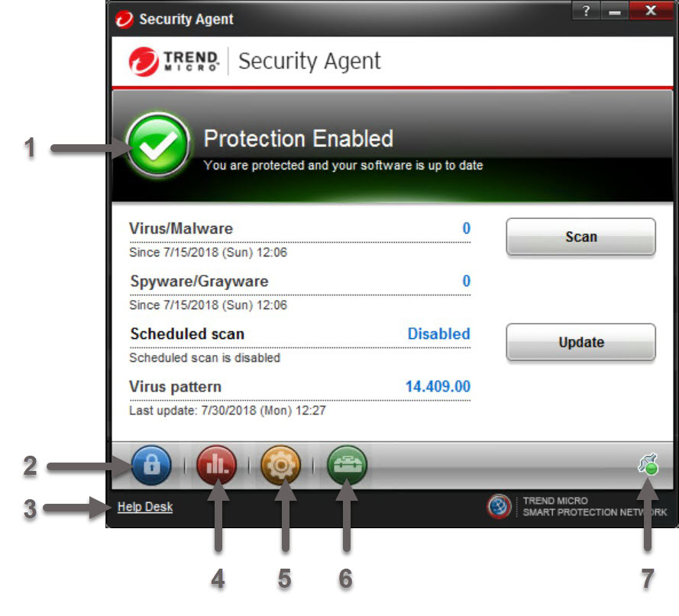Click the Trend Micro logo in header

tap(174, 62)
